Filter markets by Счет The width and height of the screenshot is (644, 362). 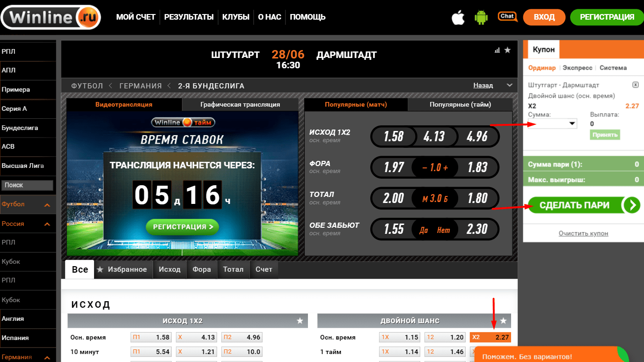(264, 269)
